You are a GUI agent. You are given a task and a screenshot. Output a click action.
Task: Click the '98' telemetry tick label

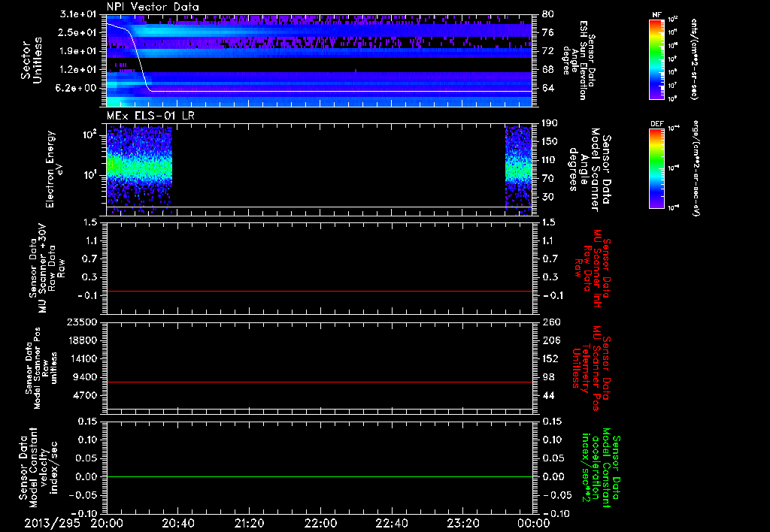click(548, 377)
